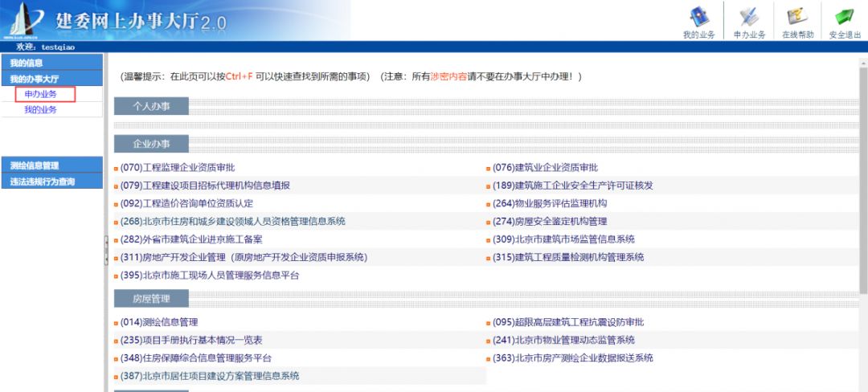This screenshot has height=392, width=868.
Task: Open (189)建筑施工企业安全生产许可证核发 link
Action: (x=572, y=186)
